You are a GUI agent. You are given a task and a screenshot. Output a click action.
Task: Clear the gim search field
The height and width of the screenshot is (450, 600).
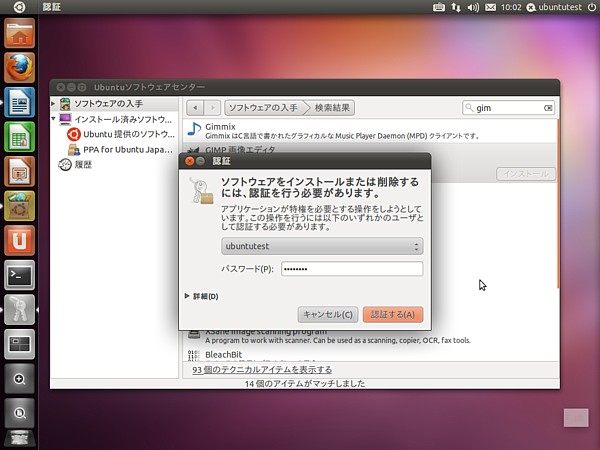pos(548,108)
